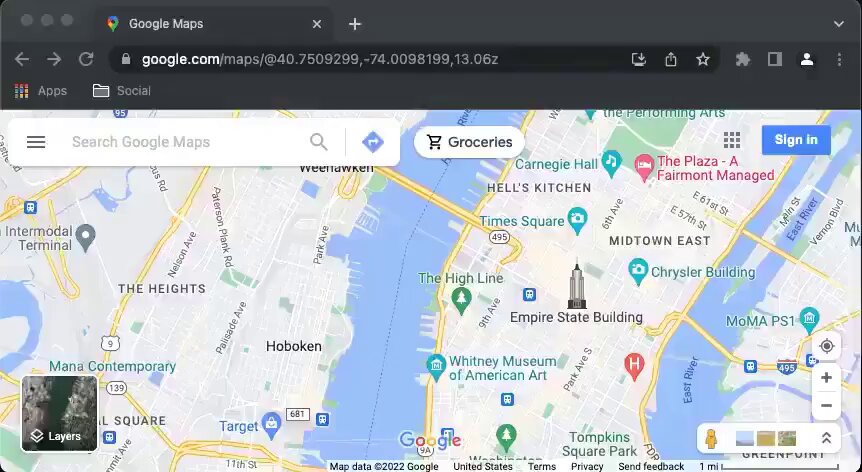Click the address bar URL

pos(320,59)
